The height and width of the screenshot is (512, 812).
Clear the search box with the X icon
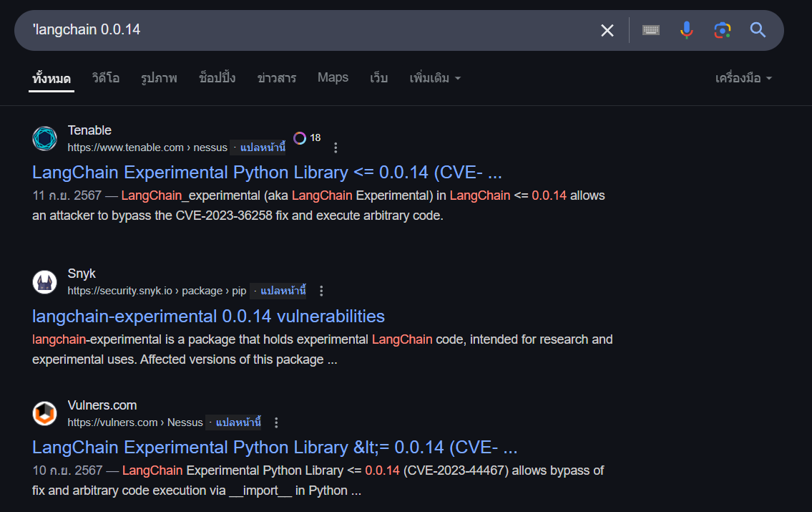(607, 30)
